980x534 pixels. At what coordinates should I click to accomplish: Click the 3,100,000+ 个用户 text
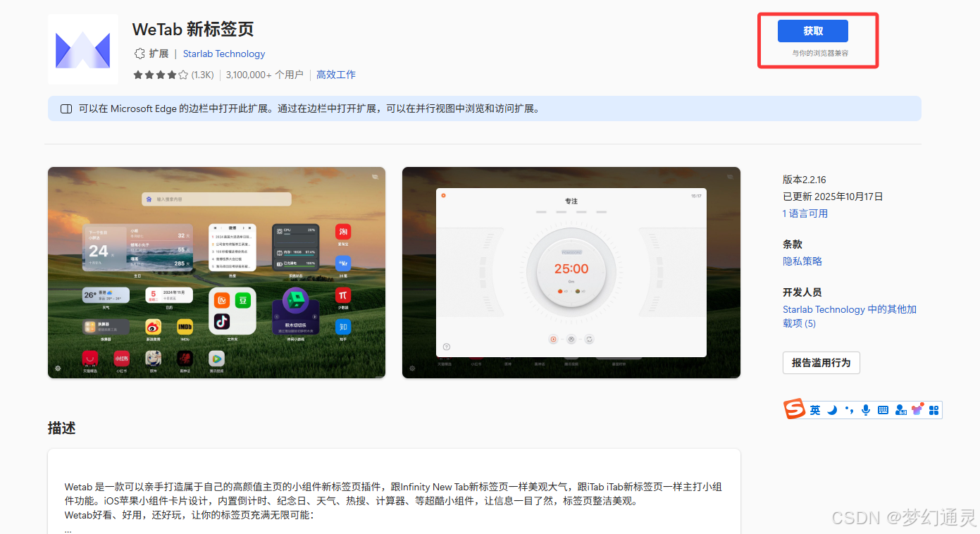click(x=264, y=75)
